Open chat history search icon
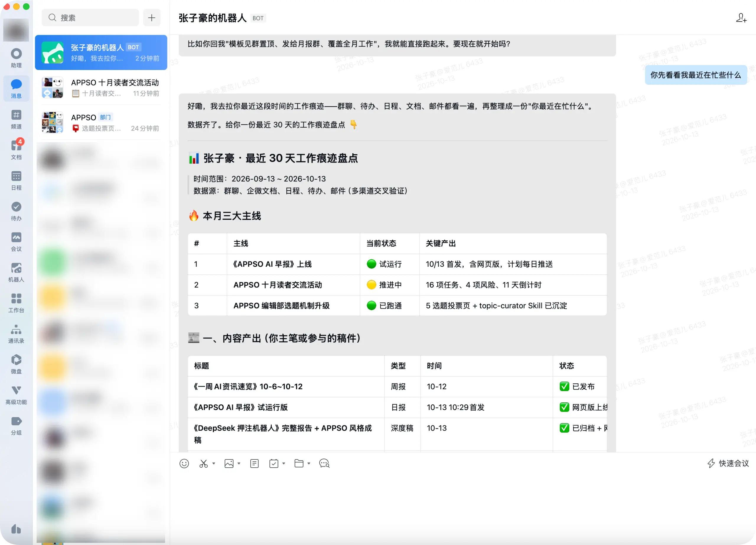 (x=324, y=463)
